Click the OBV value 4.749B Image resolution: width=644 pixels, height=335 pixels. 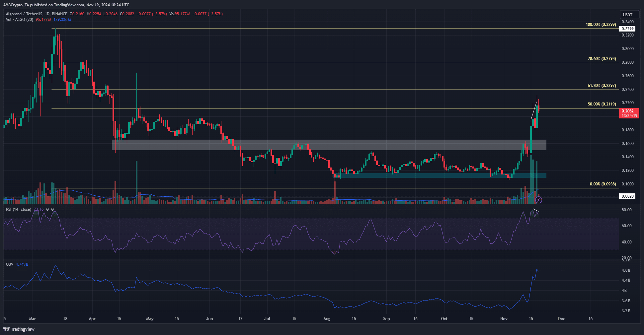(x=22, y=264)
